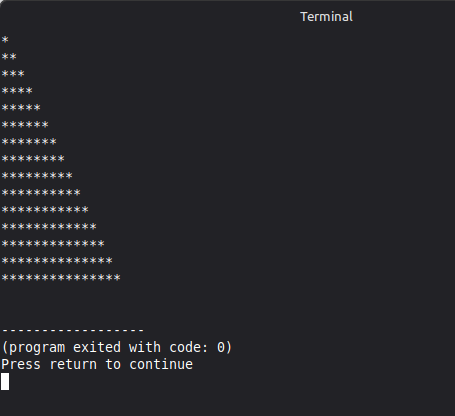Click the dashed separator line

[73, 330]
